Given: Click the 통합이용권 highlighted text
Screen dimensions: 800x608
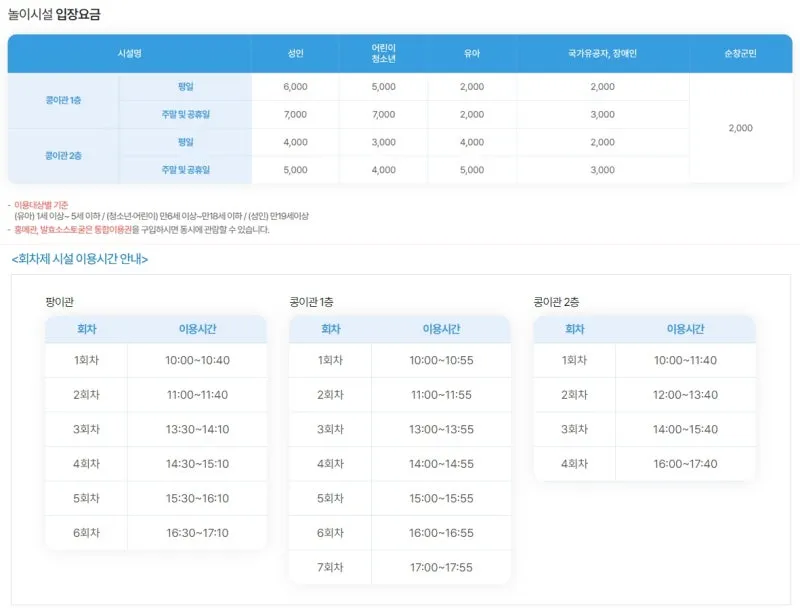Looking at the screenshot, I should pyautogui.click(x=118, y=229).
